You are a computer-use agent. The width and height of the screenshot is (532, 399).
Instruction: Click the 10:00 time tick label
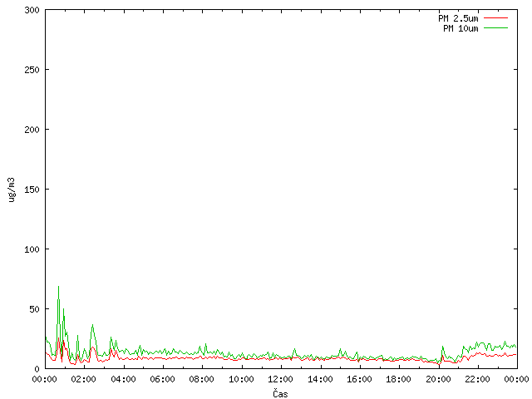click(241, 379)
